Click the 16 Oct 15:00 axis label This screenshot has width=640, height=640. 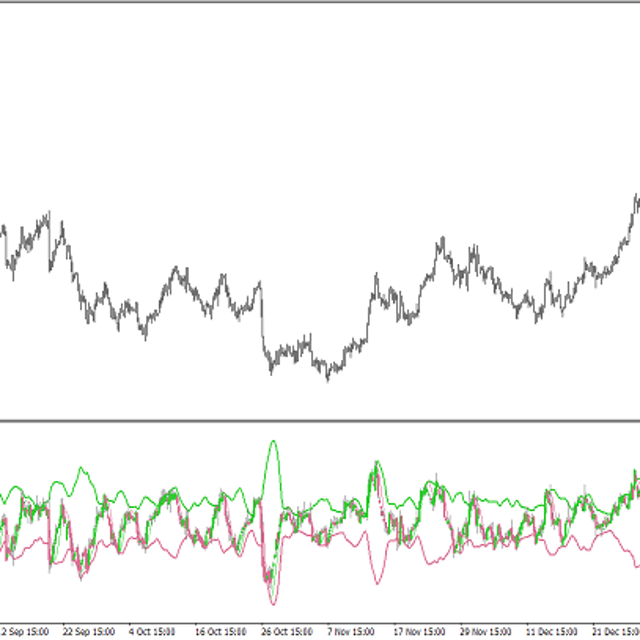click(220, 632)
